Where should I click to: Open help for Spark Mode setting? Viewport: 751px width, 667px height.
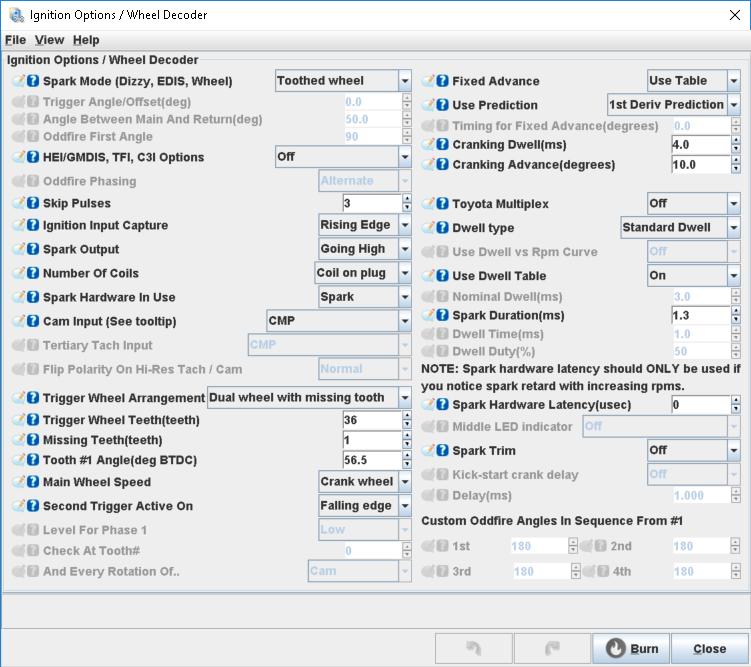[33, 81]
